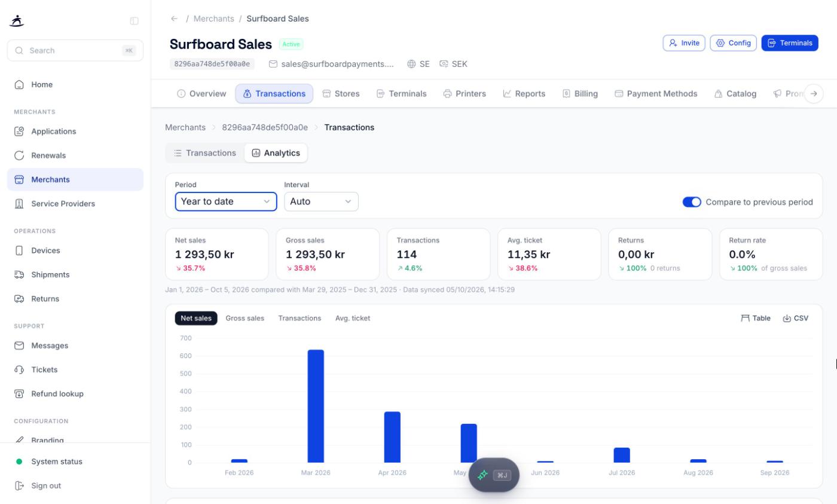Viewport: 837px width, 504px height.
Task: Open the AI assistant sparkle button
Action: click(494, 475)
